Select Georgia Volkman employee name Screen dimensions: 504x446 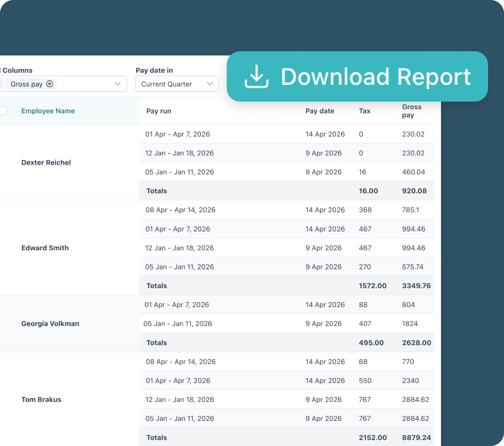(50, 323)
